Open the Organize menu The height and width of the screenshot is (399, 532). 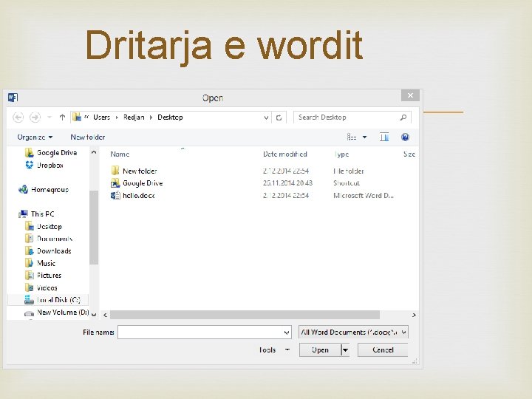(35, 137)
